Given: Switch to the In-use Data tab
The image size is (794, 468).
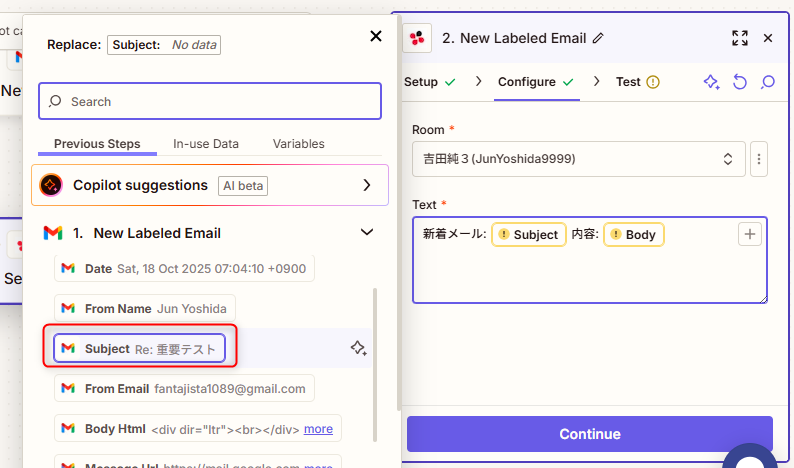Looking at the screenshot, I should pos(206,144).
